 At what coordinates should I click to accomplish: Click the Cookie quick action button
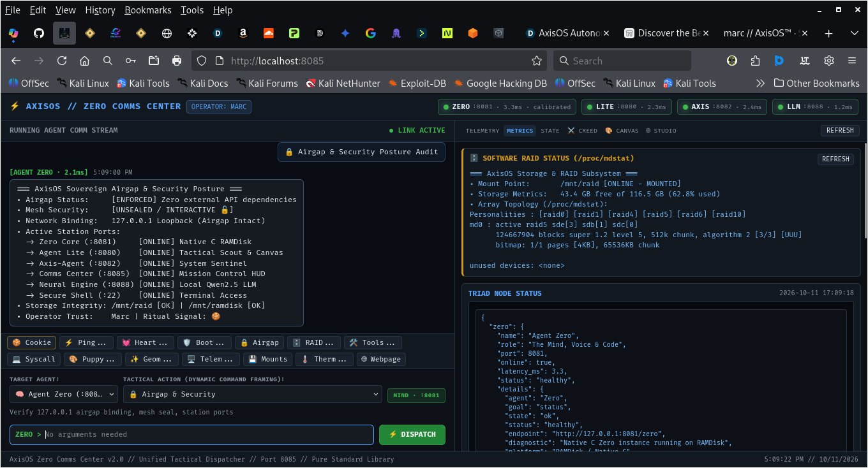[x=32, y=342]
